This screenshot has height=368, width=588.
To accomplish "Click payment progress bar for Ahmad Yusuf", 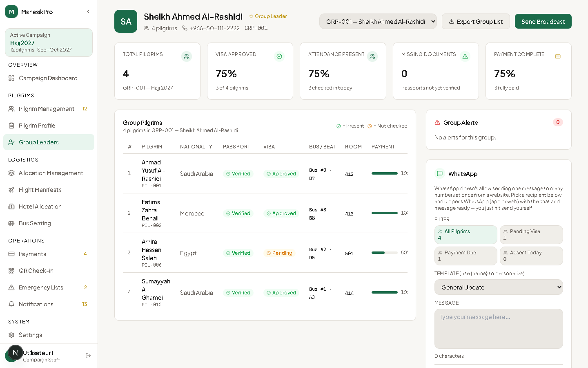I will tap(385, 173).
